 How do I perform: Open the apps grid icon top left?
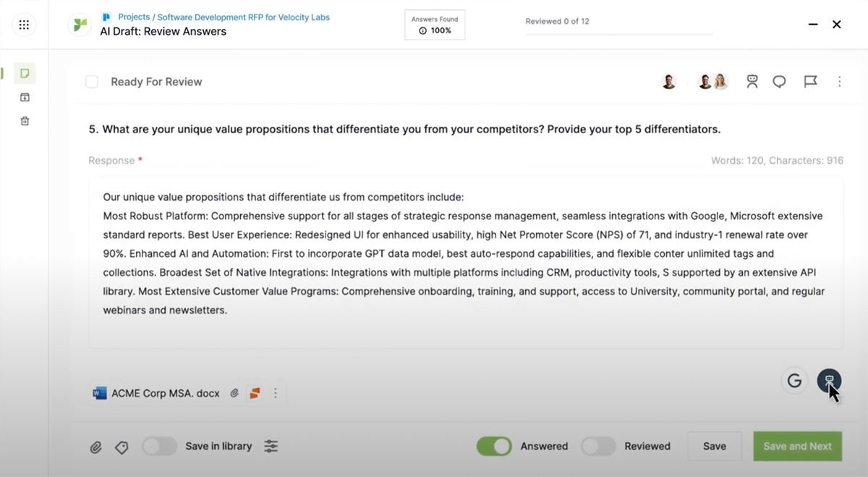pos(24,24)
